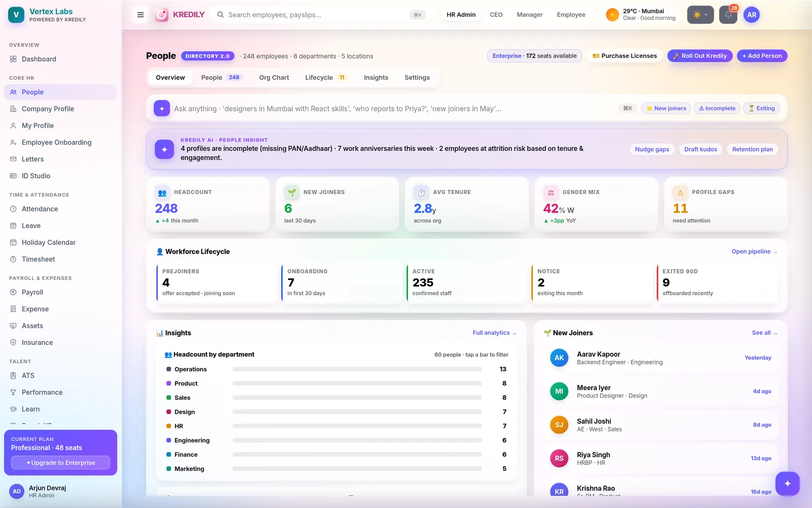Click Draft kudos action
The image size is (812, 508).
[x=700, y=149]
